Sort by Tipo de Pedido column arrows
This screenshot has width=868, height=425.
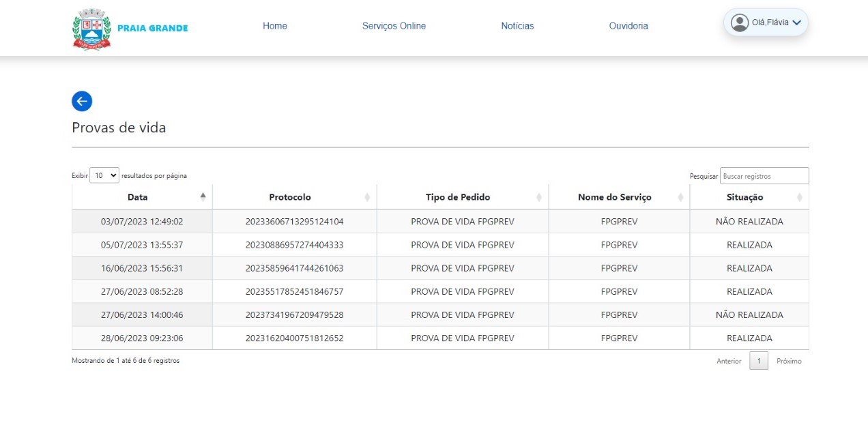pos(539,197)
